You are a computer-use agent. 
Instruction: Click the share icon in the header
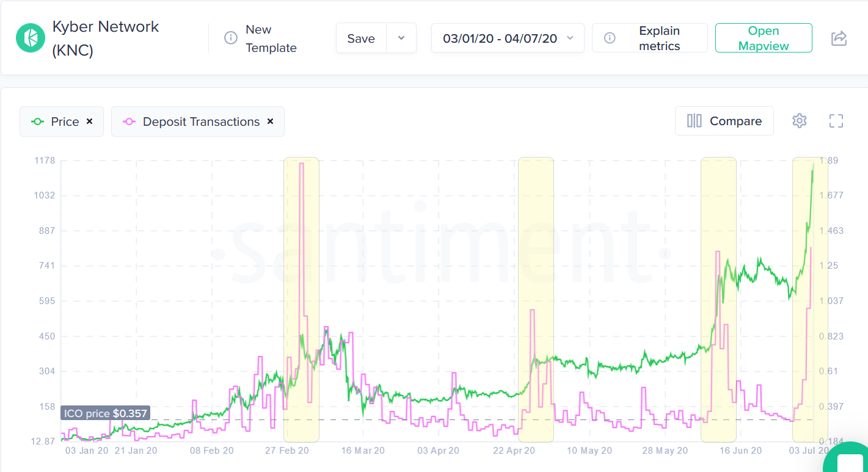click(x=839, y=38)
